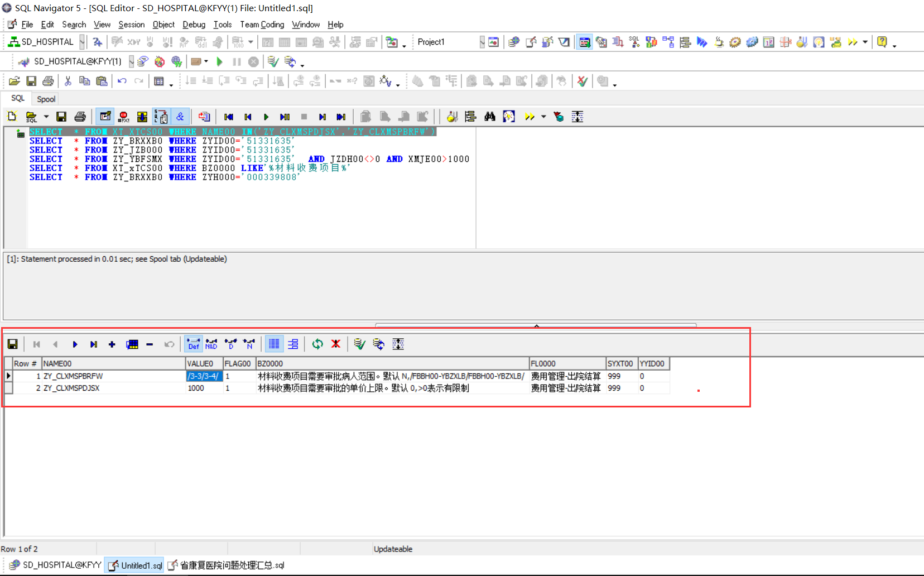924x576 pixels.
Task: Create a new SQL script in editor toolbar
Action: [12, 117]
